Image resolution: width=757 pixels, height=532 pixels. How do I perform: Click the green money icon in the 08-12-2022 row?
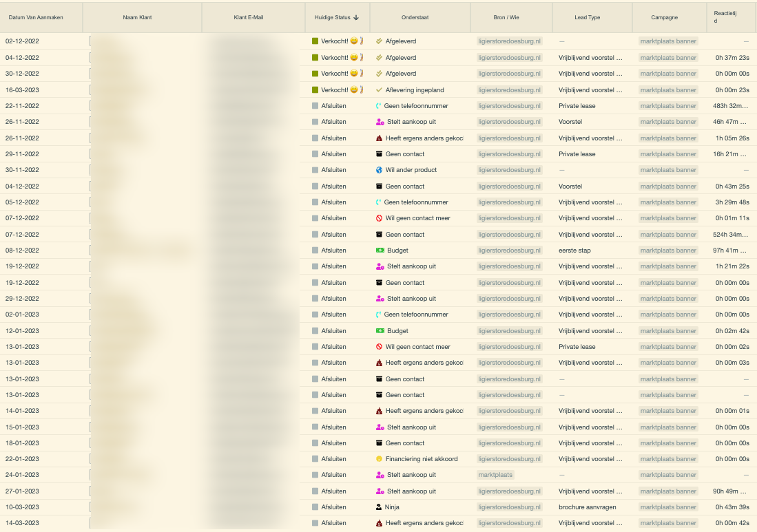[380, 251]
